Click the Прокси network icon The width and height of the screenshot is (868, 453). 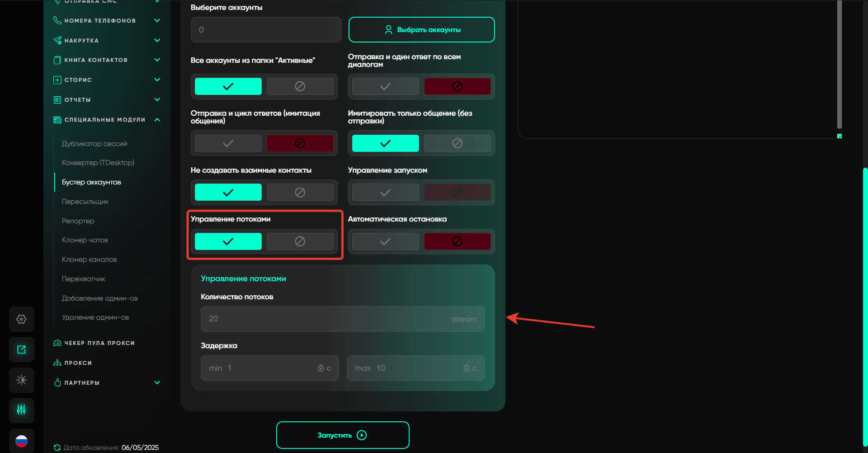[x=57, y=363]
